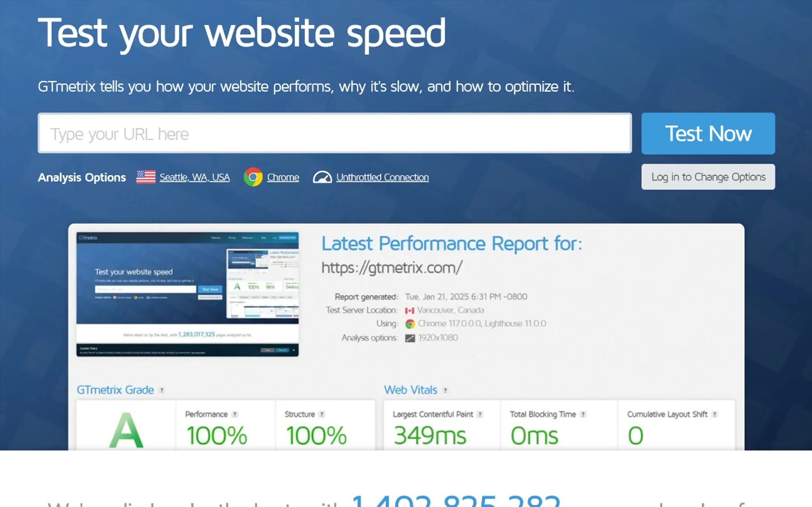812x507 pixels.
Task: Click the Canada flag icon
Action: coord(410,310)
